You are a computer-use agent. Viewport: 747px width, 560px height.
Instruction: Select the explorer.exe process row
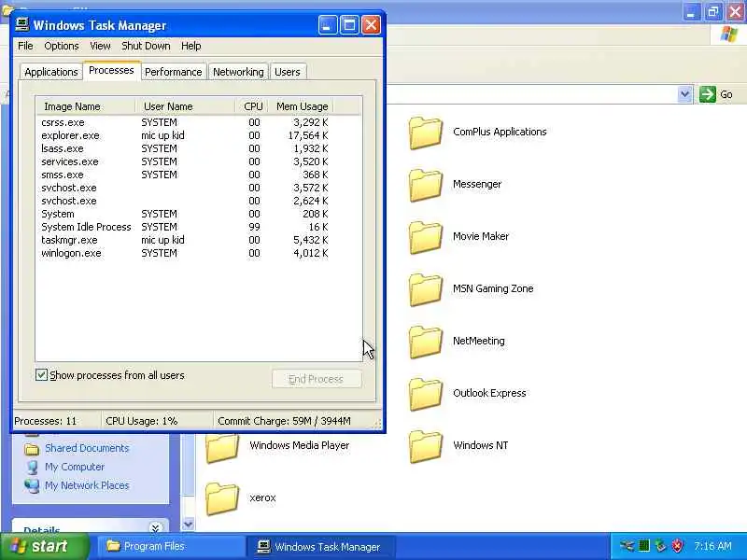click(x=185, y=135)
